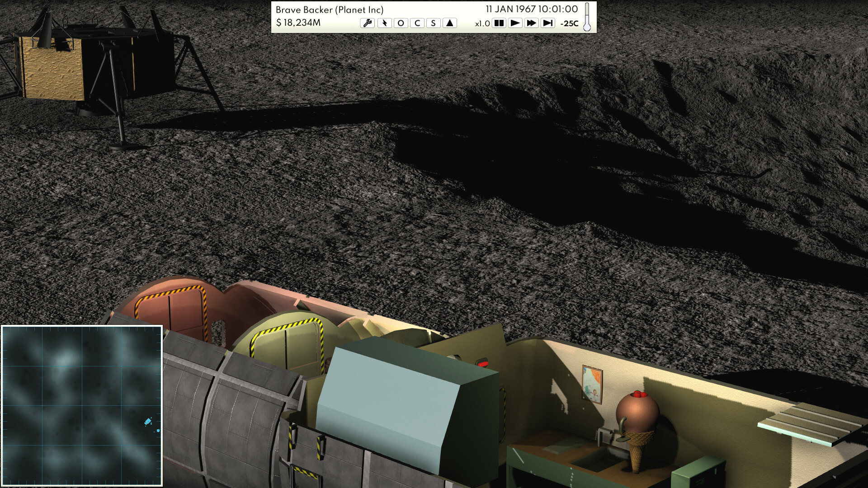The image size is (868, 488).
Task: Pause the game simulation
Action: click(x=499, y=23)
